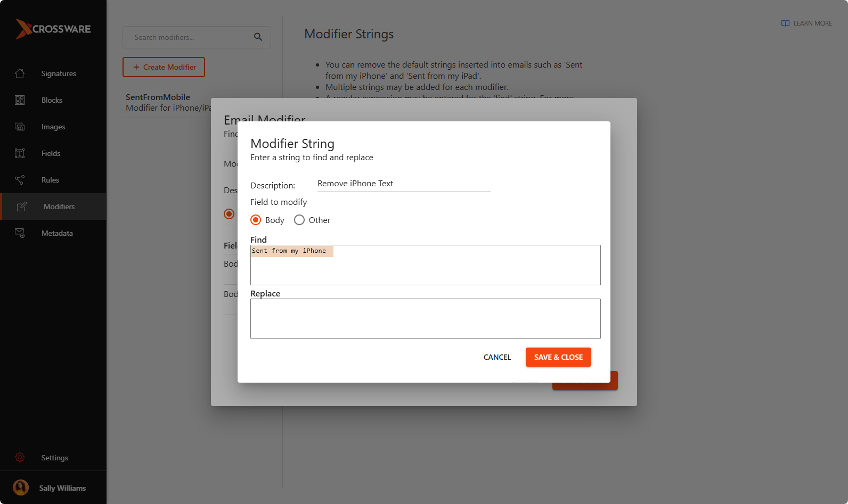Image resolution: width=848 pixels, height=504 pixels.
Task: Click into the Description text field
Action: 404,184
